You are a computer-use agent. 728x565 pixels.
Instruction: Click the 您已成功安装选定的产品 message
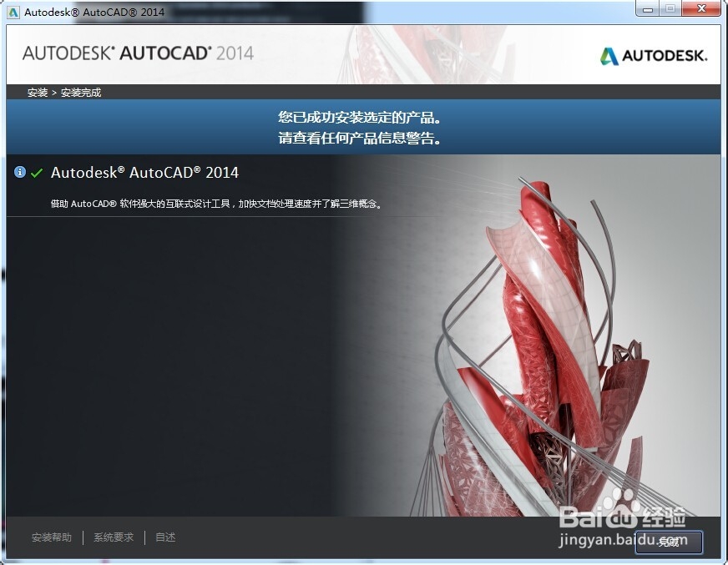[359, 118]
